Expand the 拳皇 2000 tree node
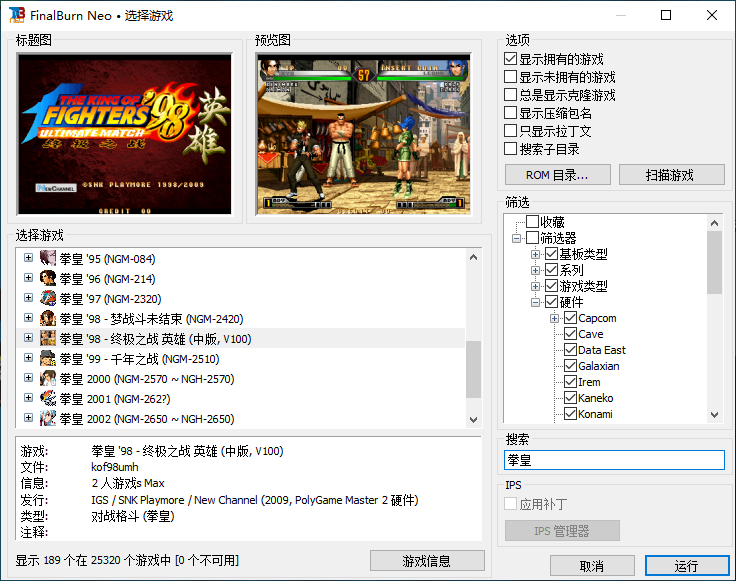Screen dimensions: 736x581 (x=29, y=378)
